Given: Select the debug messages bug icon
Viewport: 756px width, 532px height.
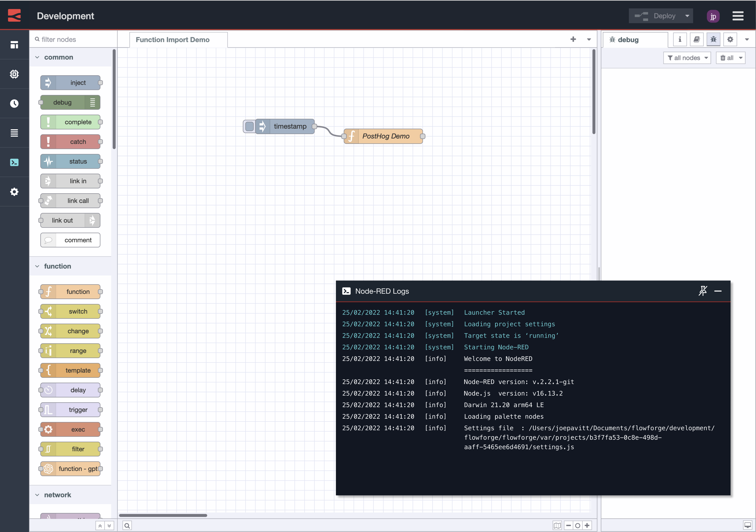Looking at the screenshot, I should click(x=714, y=39).
